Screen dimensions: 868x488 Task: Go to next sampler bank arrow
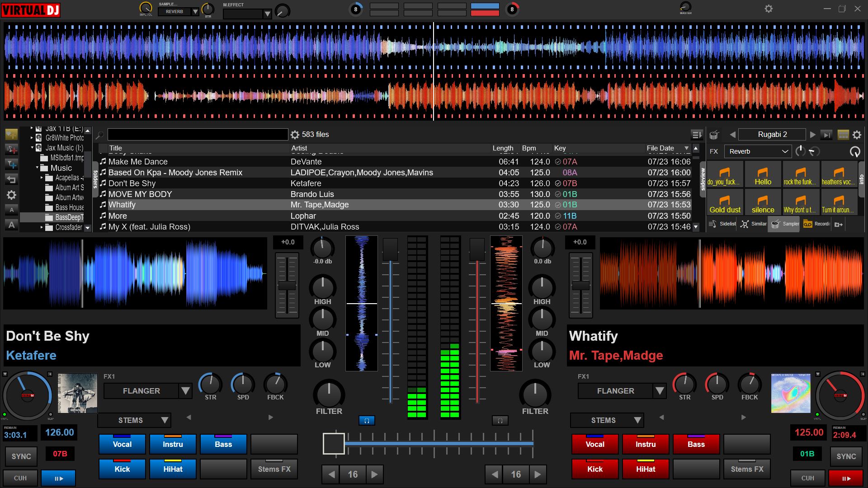[812, 135]
